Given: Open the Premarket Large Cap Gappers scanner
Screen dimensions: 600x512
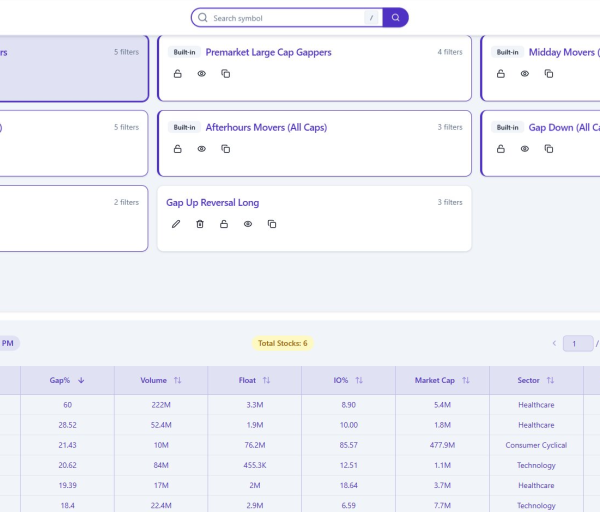Looking at the screenshot, I should [268, 52].
